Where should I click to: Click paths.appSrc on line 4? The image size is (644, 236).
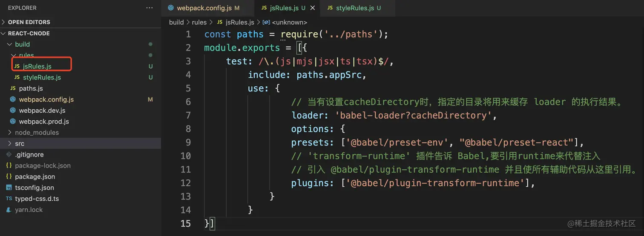point(329,75)
